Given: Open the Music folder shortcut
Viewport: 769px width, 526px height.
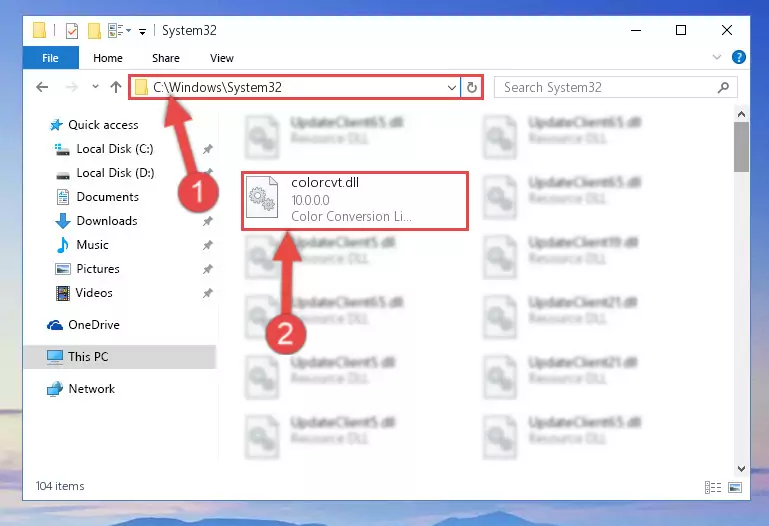Looking at the screenshot, I should (92, 245).
